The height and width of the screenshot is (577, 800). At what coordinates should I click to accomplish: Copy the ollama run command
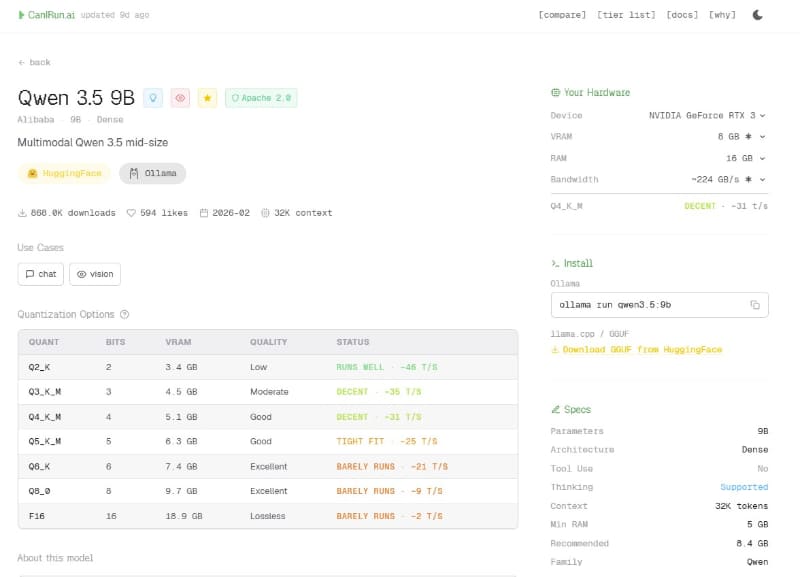point(755,305)
